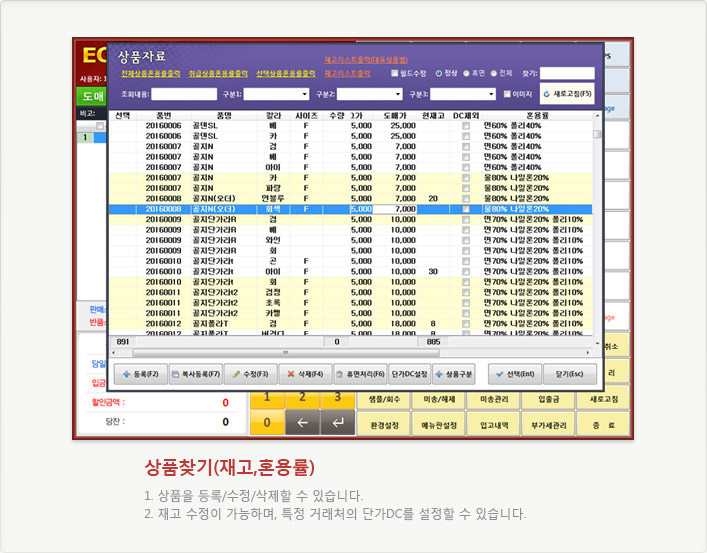
Task: Click the 전체상품혼용률출력 link
Action: [151, 73]
